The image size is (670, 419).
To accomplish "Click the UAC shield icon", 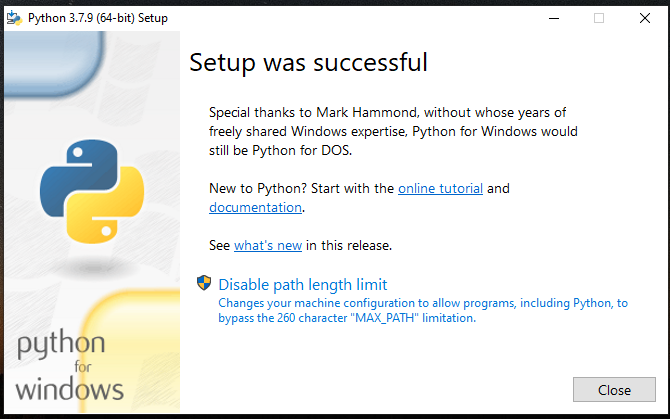I will pyautogui.click(x=205, y=284).
